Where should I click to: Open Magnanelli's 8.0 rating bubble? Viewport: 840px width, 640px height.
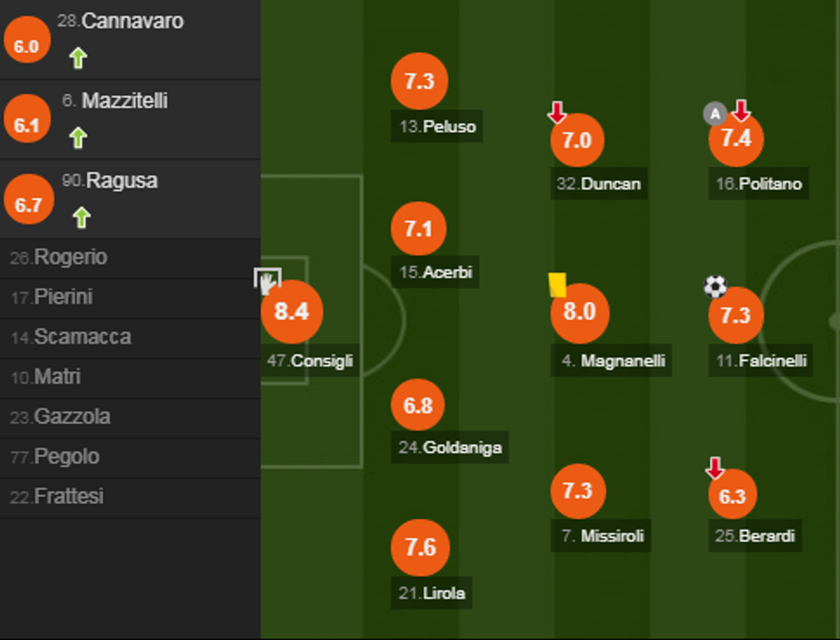579,312
